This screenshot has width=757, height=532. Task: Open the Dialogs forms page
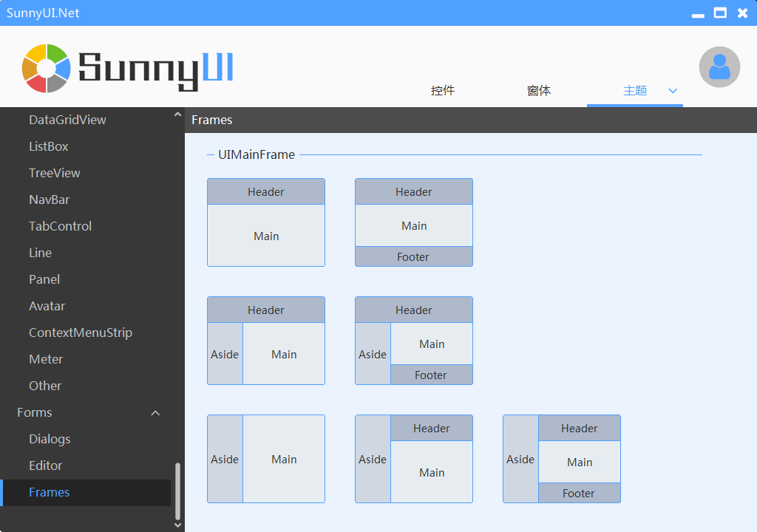pyautogui.click(x=50, y=439)
